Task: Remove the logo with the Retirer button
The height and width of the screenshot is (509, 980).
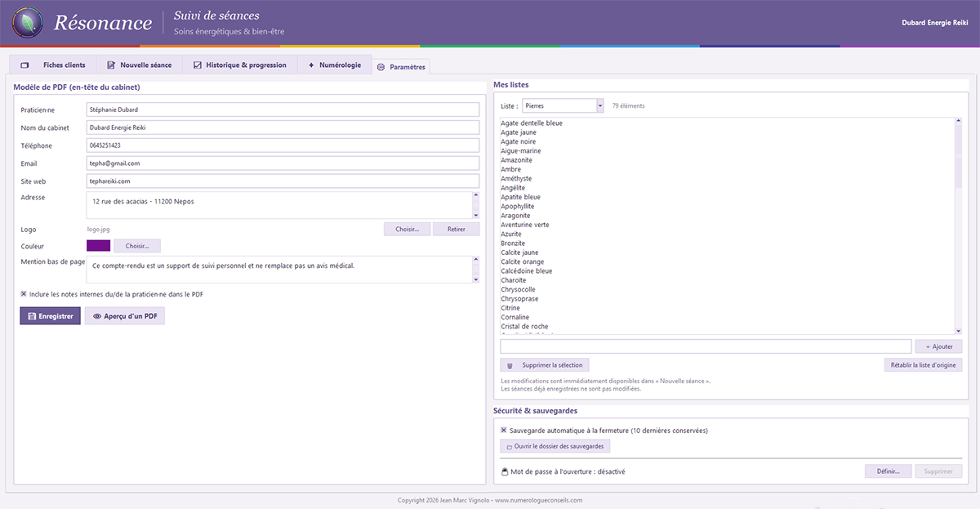Action: tap(457, 230)
